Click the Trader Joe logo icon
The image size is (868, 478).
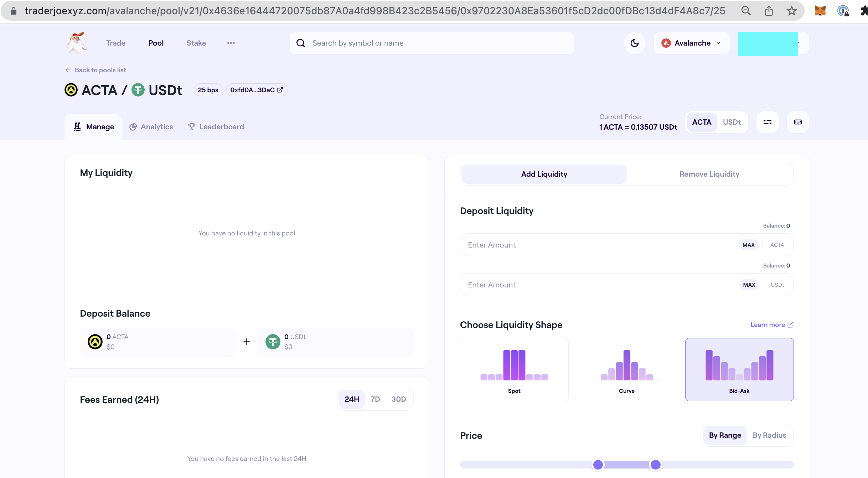point(76,43)
